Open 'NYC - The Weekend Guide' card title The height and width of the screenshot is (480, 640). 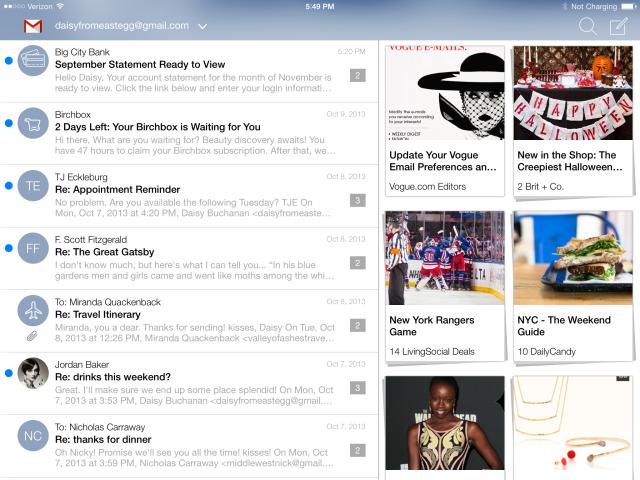pos(564,326)
